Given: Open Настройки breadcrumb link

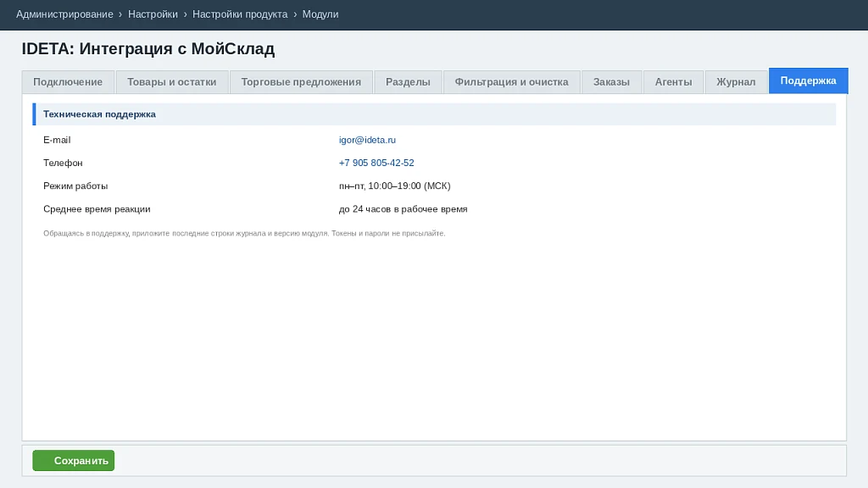Looking at the screenshot, I should pos(153,14).
